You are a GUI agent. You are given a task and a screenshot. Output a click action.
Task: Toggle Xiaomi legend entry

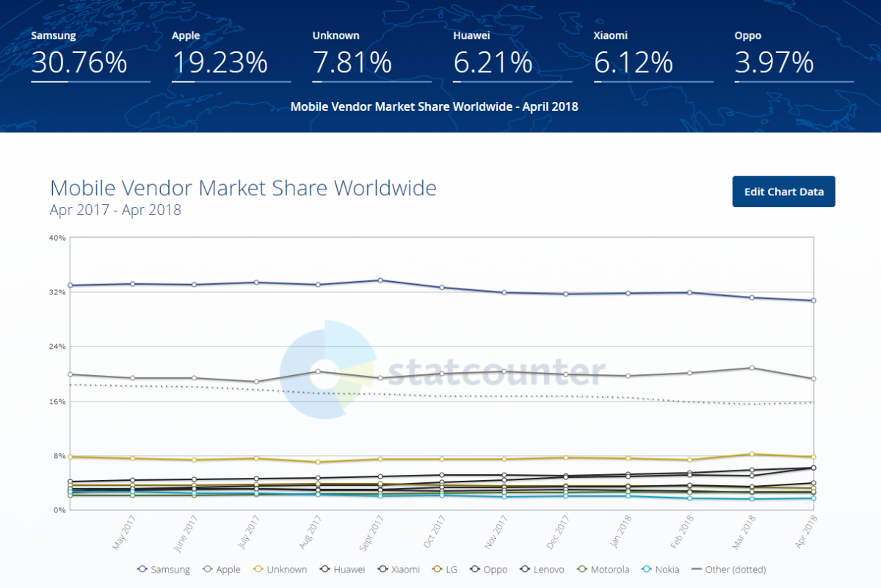pyautogui.click(x=398, y=569)
